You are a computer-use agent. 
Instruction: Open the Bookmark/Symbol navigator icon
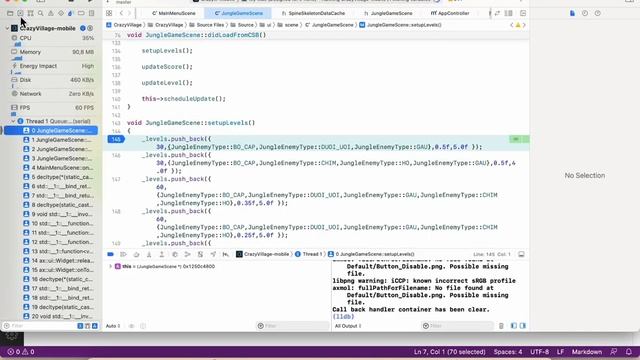(x=30, y=13)
